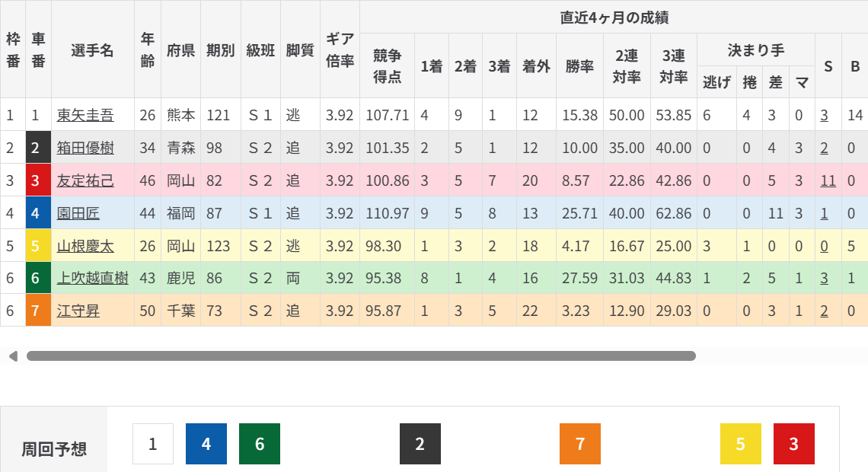Open 江守昇 rider page
The height and width of the screenshot is (472, 868).
pos(78,312)
